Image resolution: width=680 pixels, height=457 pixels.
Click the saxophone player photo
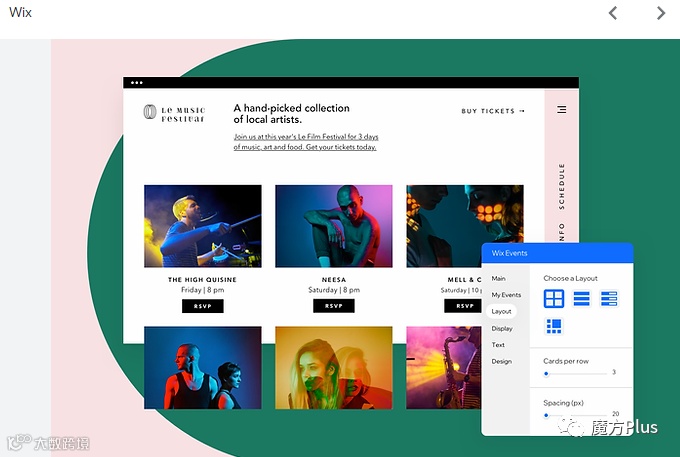pos(444,368)
